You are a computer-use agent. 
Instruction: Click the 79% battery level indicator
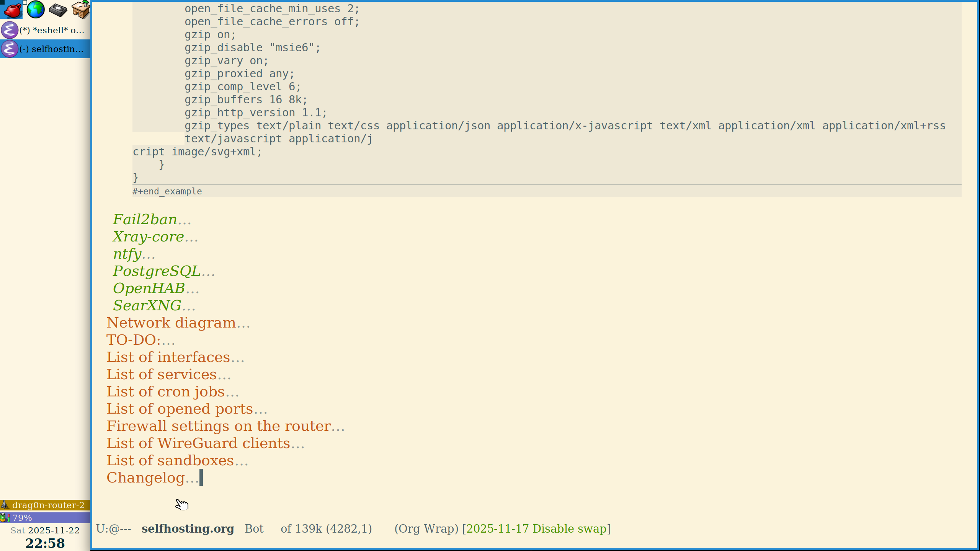[x=22, y=518]
